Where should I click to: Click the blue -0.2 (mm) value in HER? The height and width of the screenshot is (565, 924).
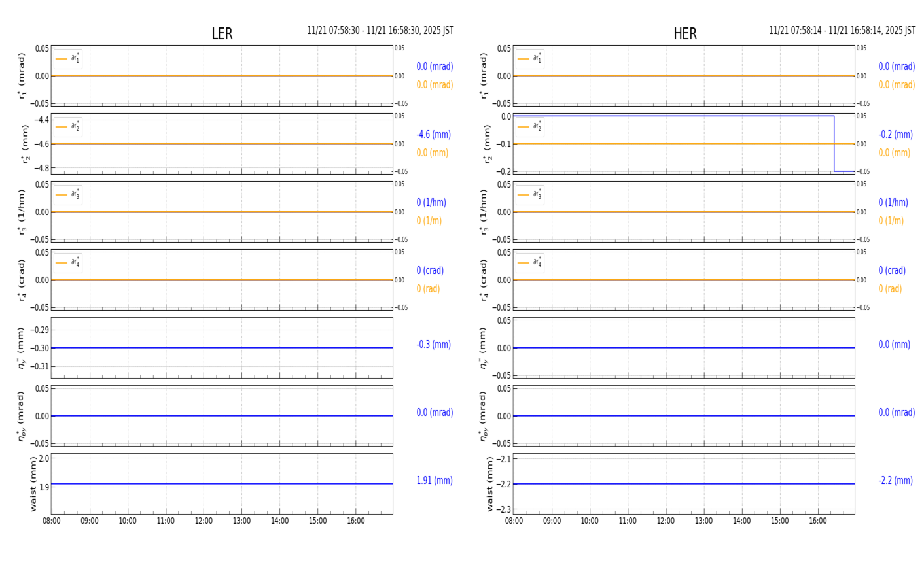tap(895, 135)
